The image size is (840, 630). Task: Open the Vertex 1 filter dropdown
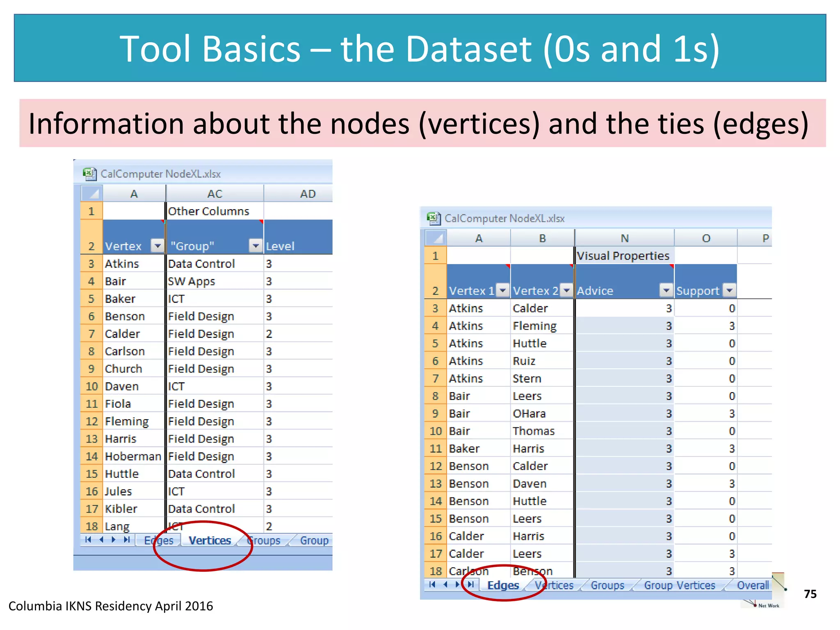point(502,290)
